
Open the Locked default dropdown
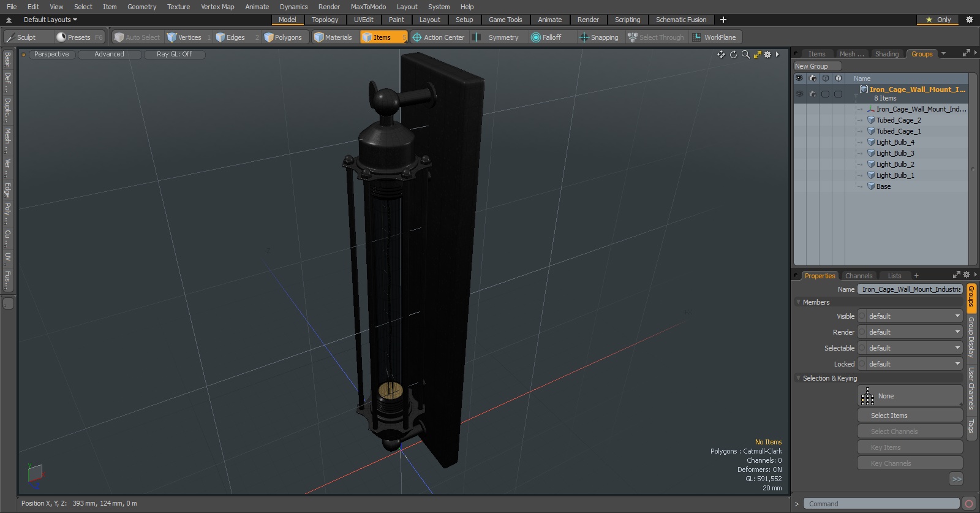click(914, 364)
